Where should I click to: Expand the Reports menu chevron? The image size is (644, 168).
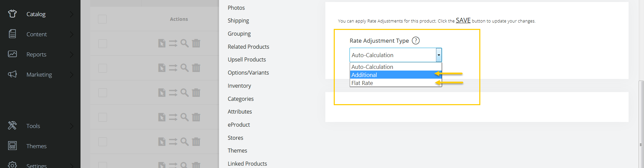tap(71, 54)
